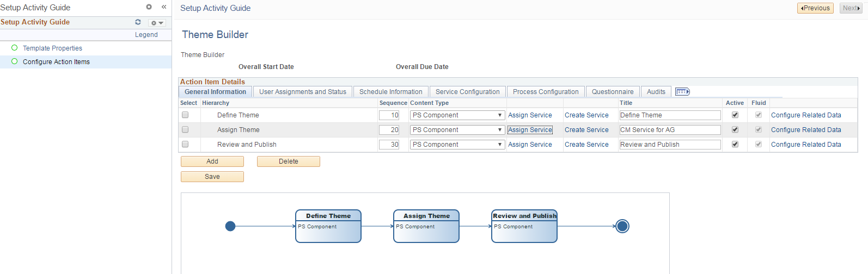This screenshot has width=868, height=274.
Task: Toggle Active checkbox for Review and Publish row
Action: (735, 145)
